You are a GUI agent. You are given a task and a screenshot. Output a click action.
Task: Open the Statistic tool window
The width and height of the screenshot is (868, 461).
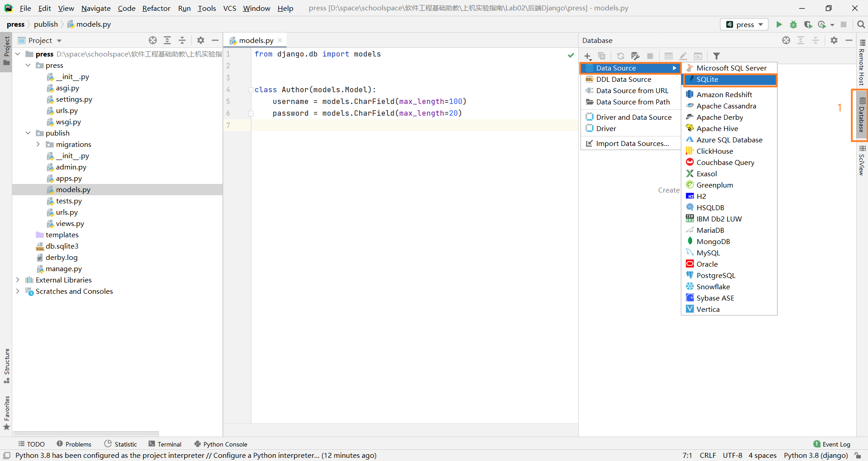pyautogui.click(x=121, y=444)
